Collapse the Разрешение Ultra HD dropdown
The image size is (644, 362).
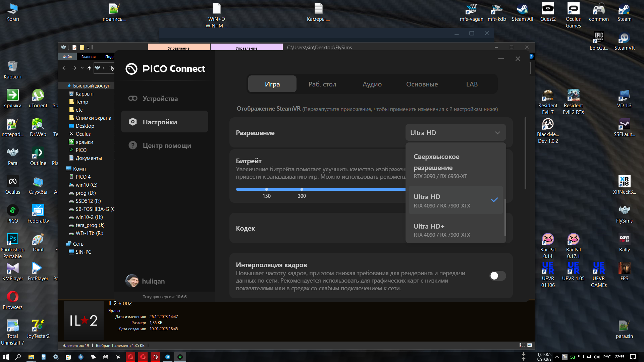click(x=455, y=133)
